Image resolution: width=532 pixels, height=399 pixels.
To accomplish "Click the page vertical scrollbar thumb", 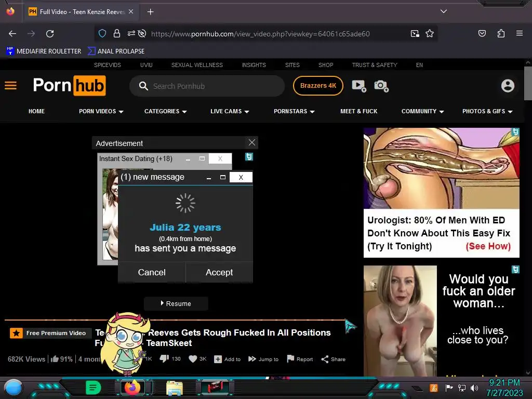I will click(x=528, y=84).
